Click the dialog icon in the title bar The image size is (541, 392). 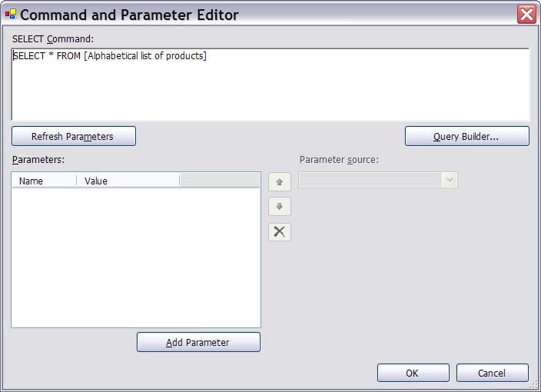[11, 14]
